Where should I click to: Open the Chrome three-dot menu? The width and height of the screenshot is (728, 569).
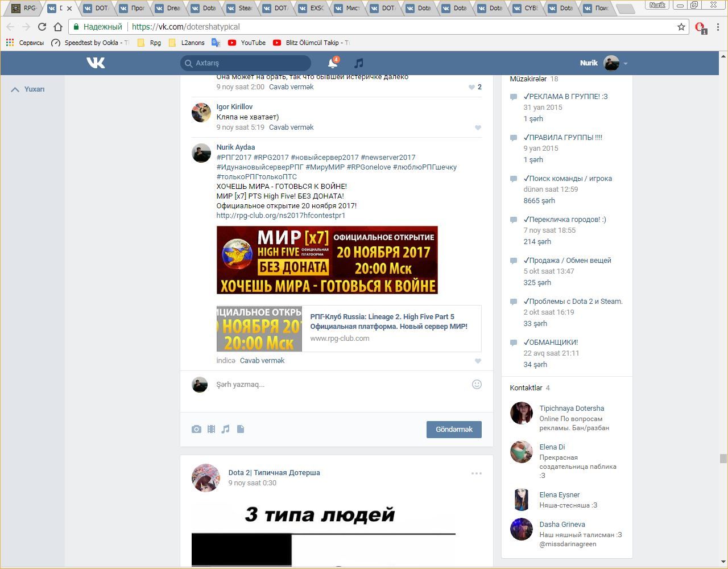click(718, 27)
